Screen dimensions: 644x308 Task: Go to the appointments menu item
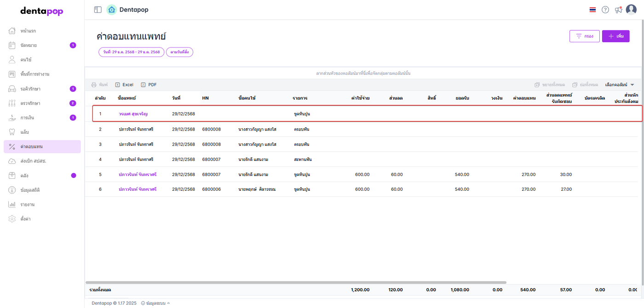coord(29,45)
